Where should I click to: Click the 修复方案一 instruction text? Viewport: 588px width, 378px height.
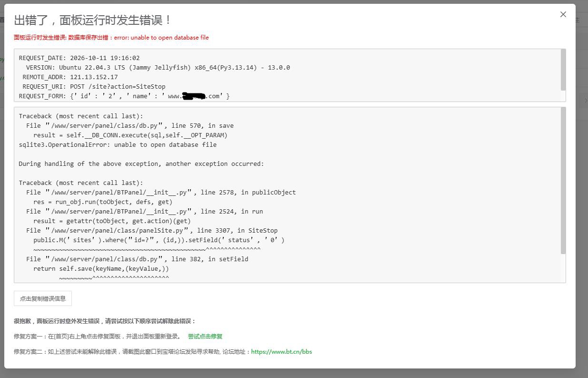pyautogui.click(x=97, y=336)
